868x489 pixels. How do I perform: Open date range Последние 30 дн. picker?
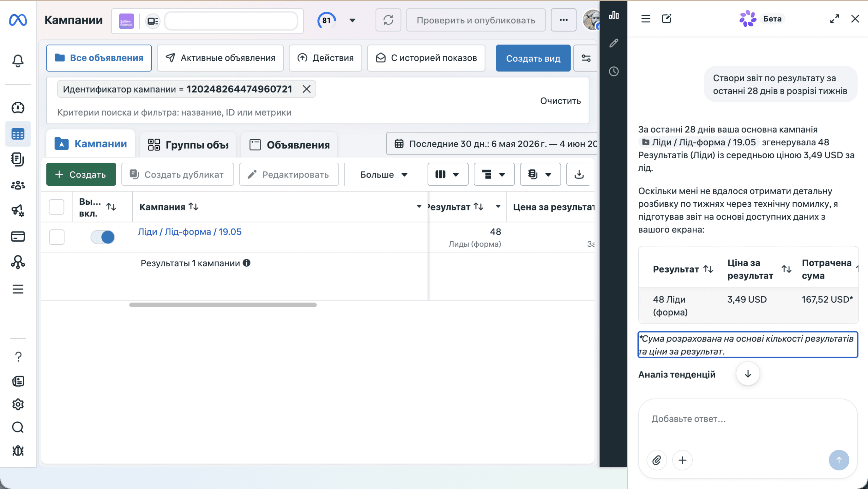[x=492, y=144]
